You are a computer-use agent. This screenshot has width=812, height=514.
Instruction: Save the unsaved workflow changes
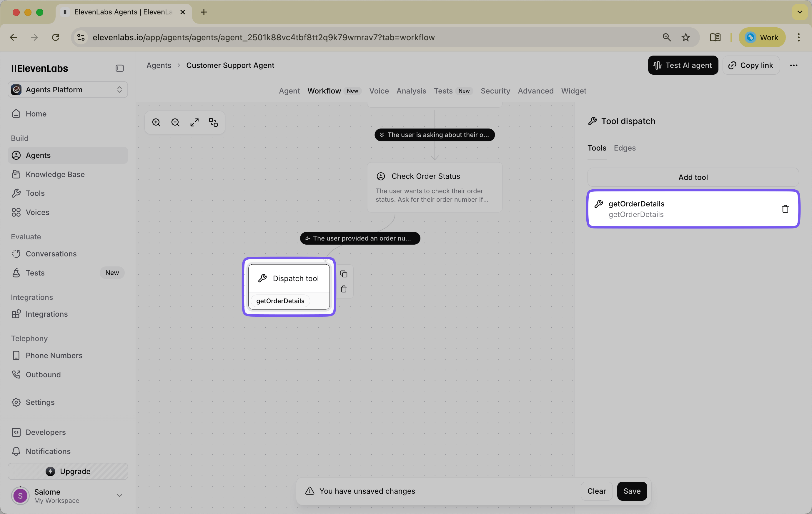click(x=632, y=491)
